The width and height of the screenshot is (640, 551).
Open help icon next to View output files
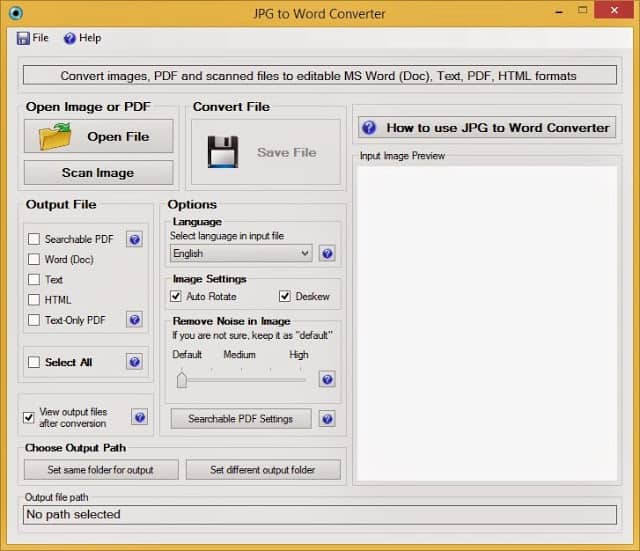[140, 418]
